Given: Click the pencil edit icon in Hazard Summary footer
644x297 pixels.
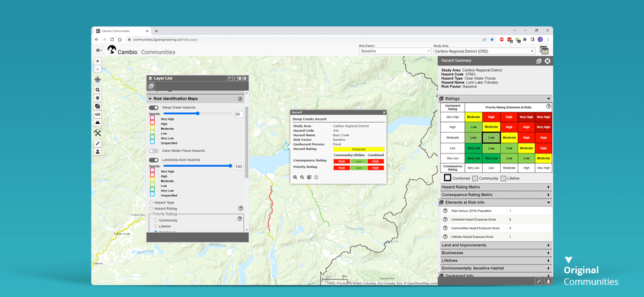Looking at the screenshot, I should click(539, 281).
